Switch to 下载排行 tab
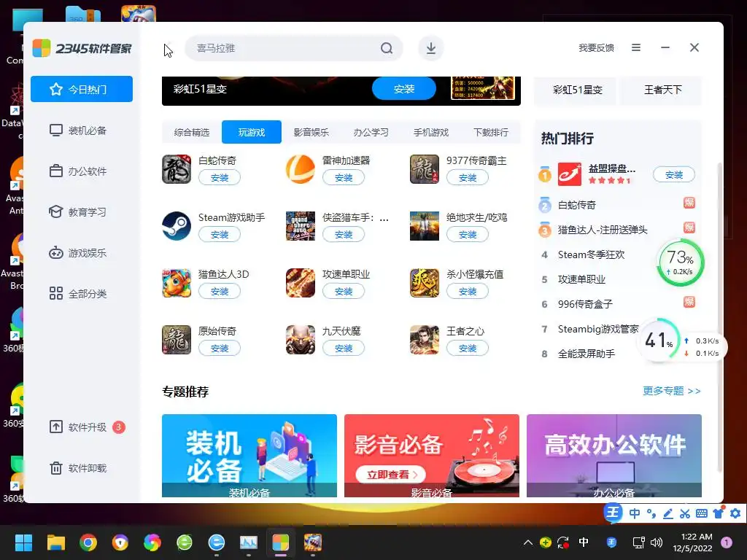 491,133
